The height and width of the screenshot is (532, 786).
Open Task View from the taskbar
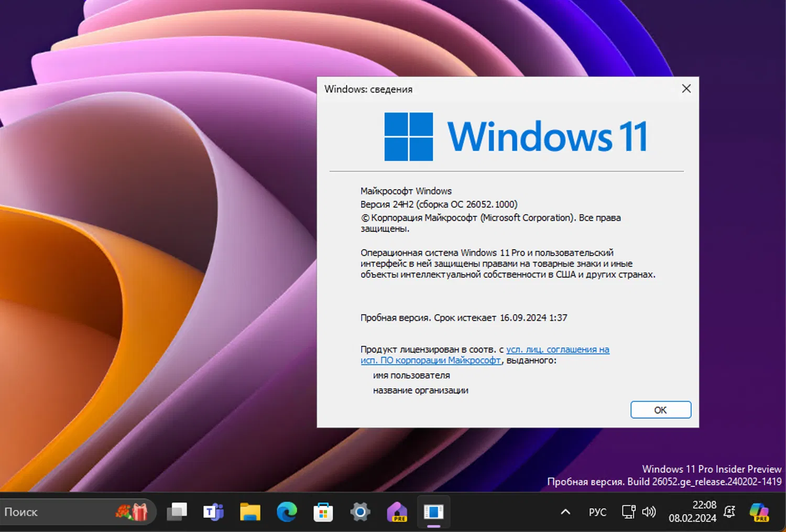177,512
